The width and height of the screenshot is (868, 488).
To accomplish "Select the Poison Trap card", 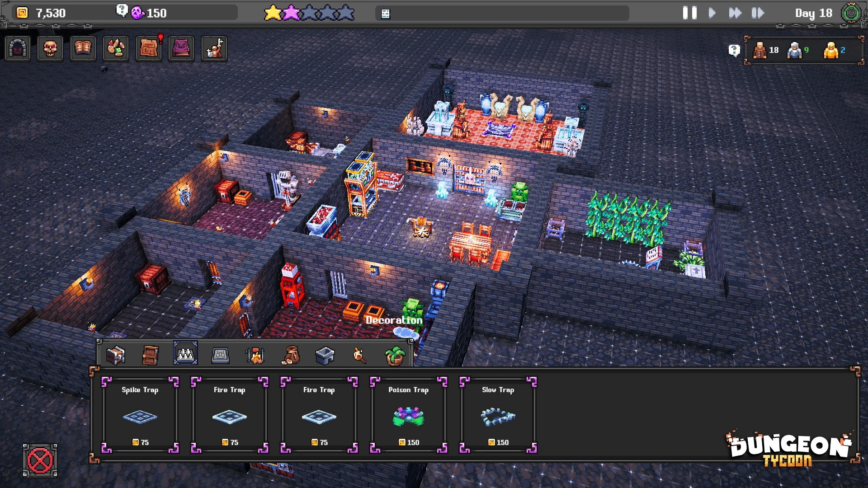I will click(408, 415).
